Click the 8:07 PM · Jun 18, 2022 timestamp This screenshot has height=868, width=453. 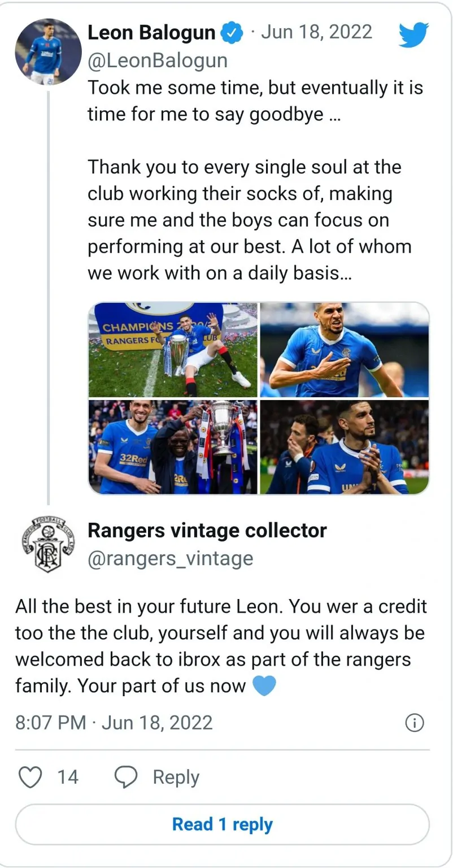(114, 723)
